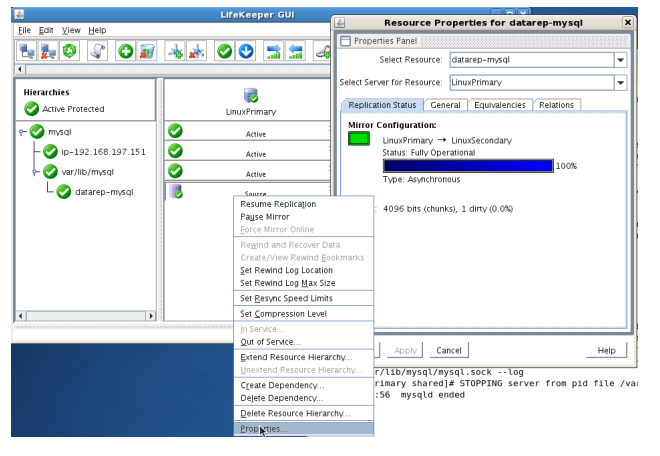Screen dimensions: 660x456
Task: Choose Delete Dependency in context menu
Action: (x=303, y=398)
